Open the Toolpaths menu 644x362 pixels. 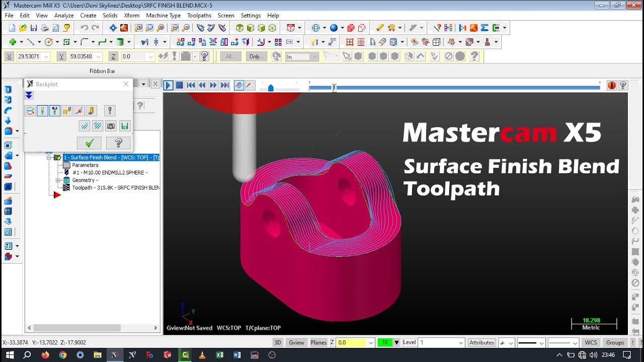[x=199, y=16]
